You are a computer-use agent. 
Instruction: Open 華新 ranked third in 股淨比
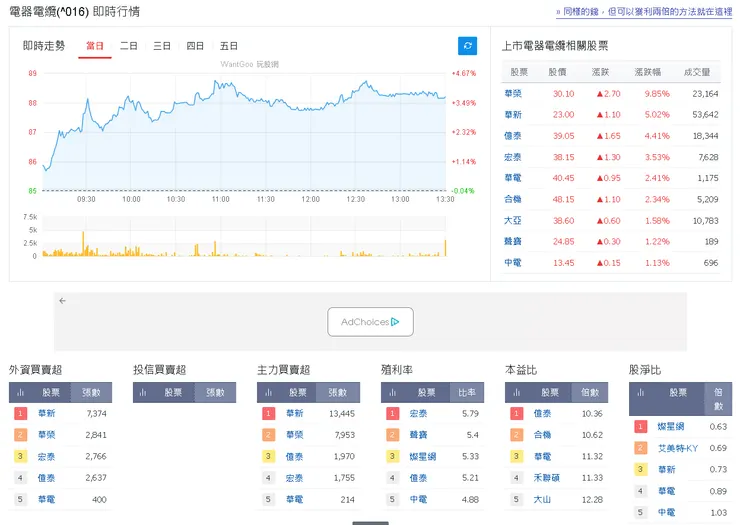666,469
